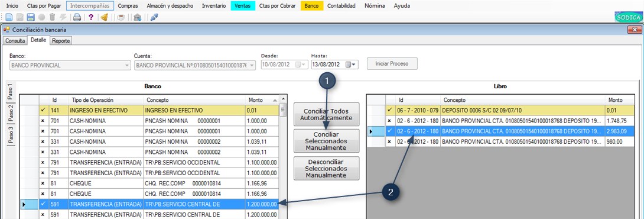
Task: Open the Inventario menu
Action: coord(213,6)
